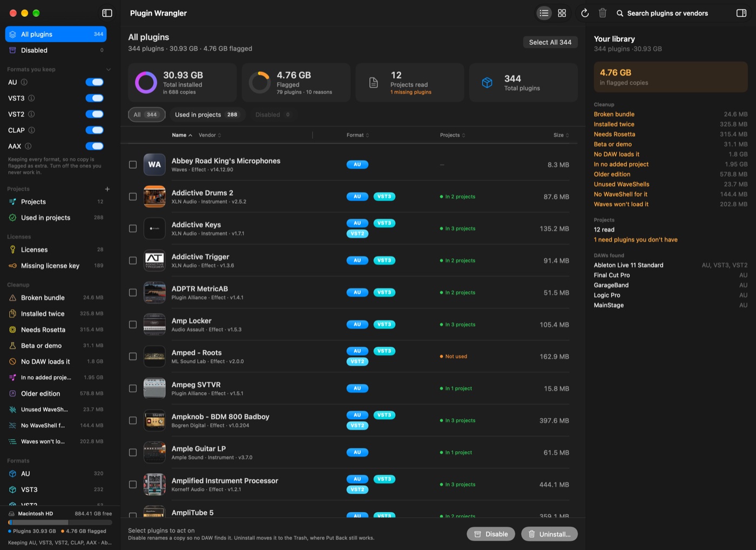Sort plugins by Projects column
756x550 pixels.
tap(453, 135)
